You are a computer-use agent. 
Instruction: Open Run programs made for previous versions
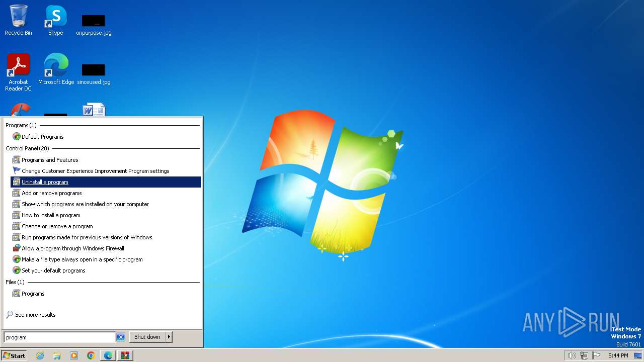click(x=106, y=237)
